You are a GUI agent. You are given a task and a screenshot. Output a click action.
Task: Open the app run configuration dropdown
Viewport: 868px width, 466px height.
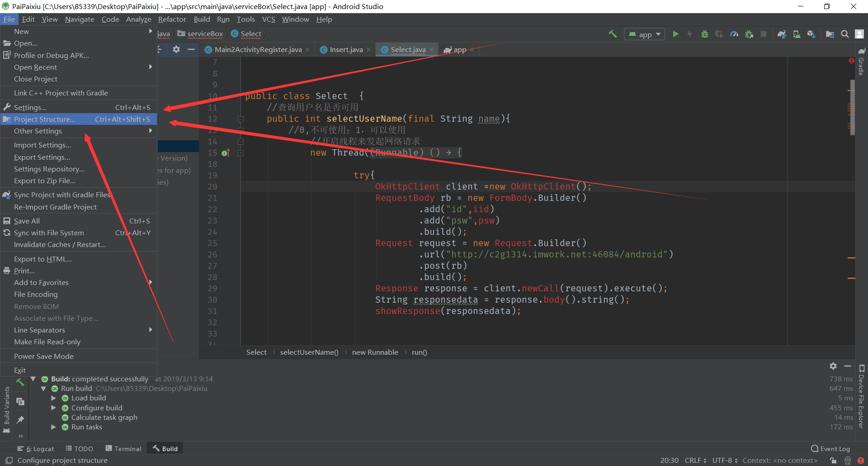645,34
